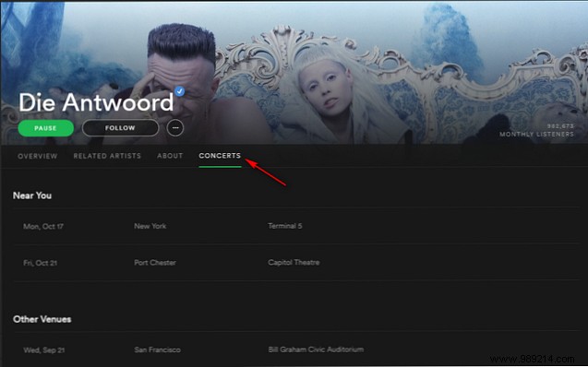
Task: Click the New York city entry
Action: pyautogui.click(x=150, y=226)
